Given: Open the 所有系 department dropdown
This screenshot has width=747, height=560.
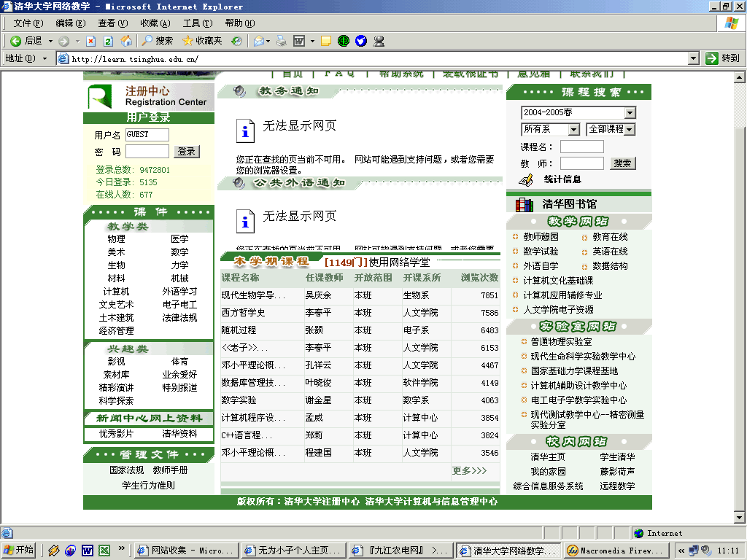Looking at the screenshot, I should pos(573,129).
